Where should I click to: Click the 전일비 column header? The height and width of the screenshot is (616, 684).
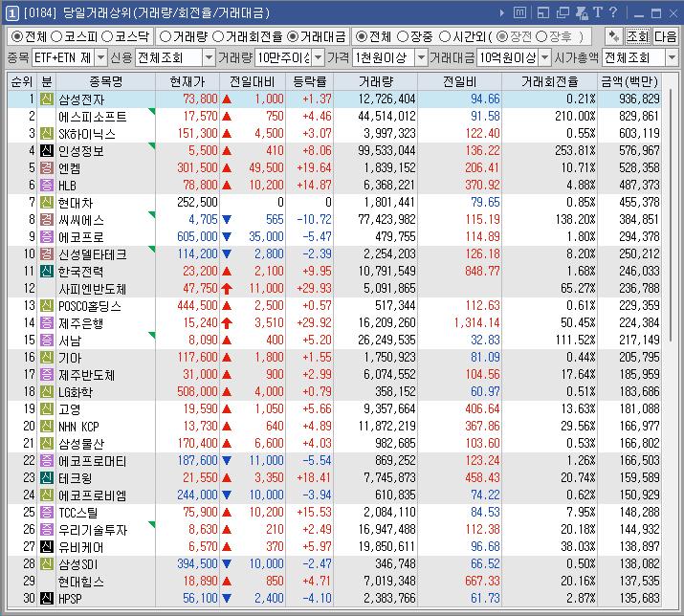pos(460,81)
